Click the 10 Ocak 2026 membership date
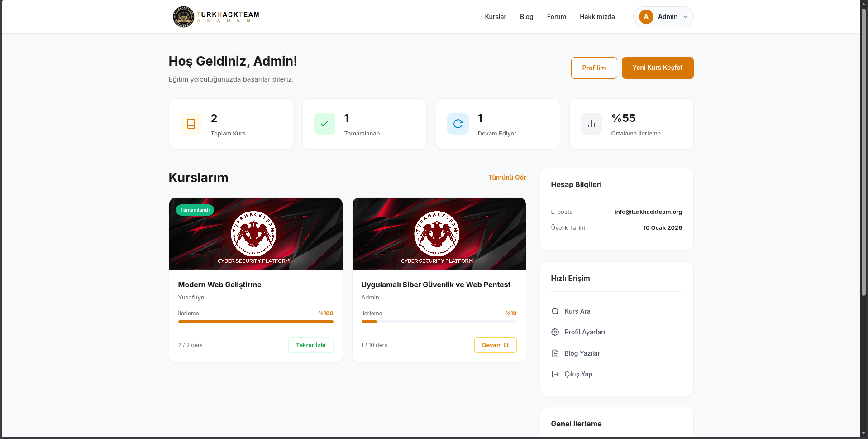Viewport: 868px width, 439px height. click(663, 227)
